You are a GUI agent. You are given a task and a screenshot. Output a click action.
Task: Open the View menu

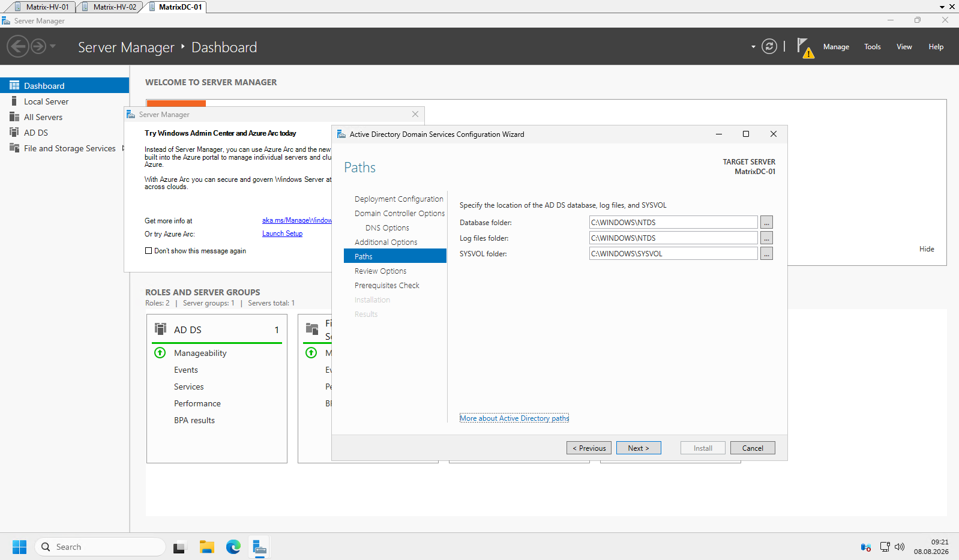tap(904, 47)
